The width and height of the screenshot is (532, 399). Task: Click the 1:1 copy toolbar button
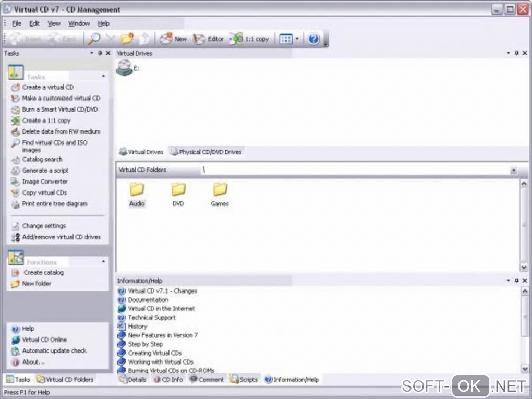click(x=250, y=39)
